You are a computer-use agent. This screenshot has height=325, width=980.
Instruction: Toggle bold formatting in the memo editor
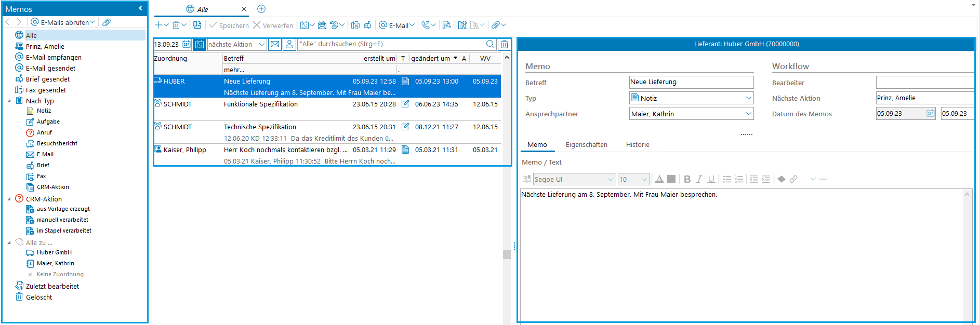pyautogui.click(x=687, y=179)
